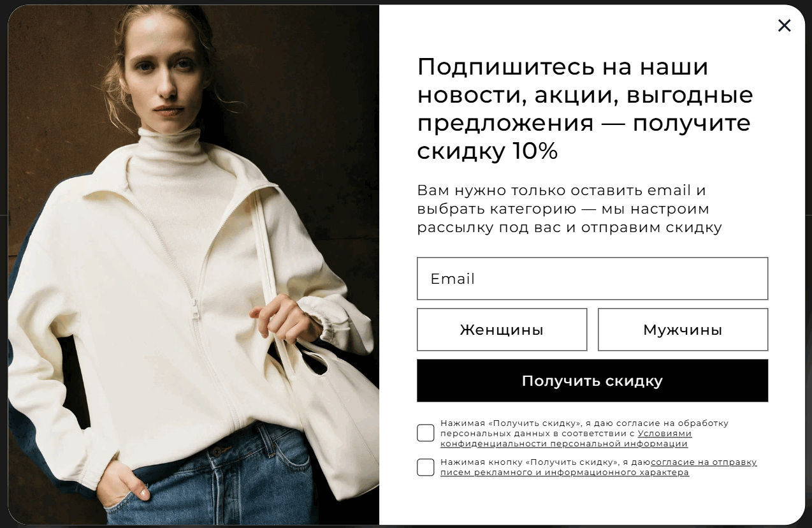Close the subscription popup with the X

[x=784, y=26]
